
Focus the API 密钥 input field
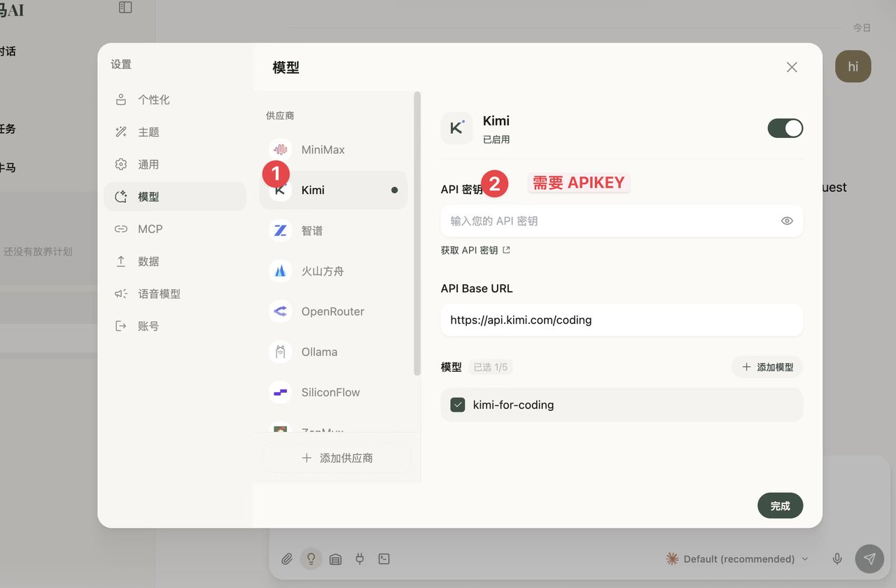click(x=622, y=220)
